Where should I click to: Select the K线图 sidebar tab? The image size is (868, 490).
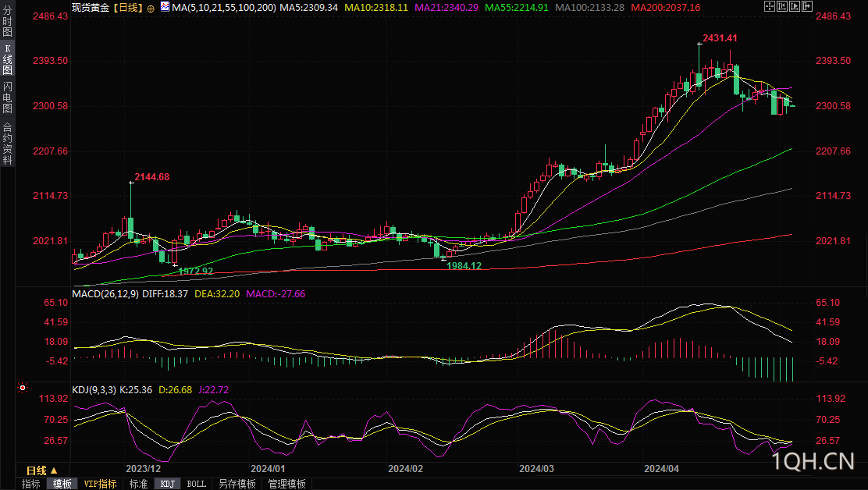[x=7, y=59]
